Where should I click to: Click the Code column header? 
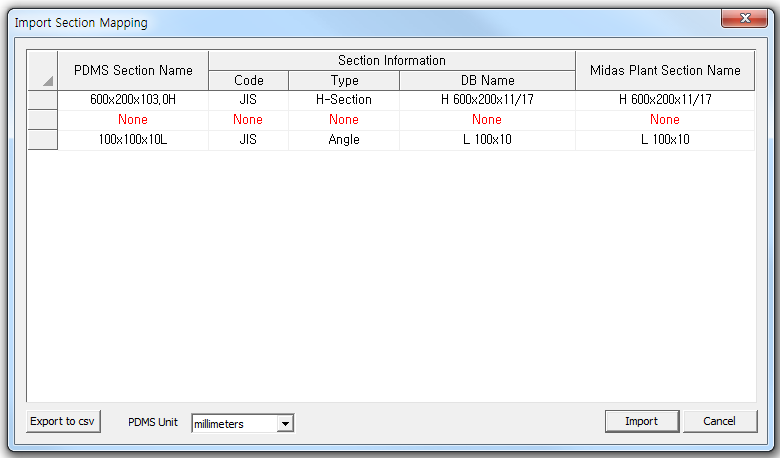click(x=248, y=80)
